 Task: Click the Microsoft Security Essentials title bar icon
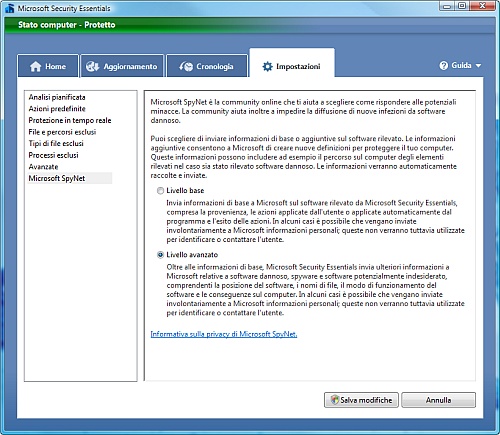click(10, 8)
